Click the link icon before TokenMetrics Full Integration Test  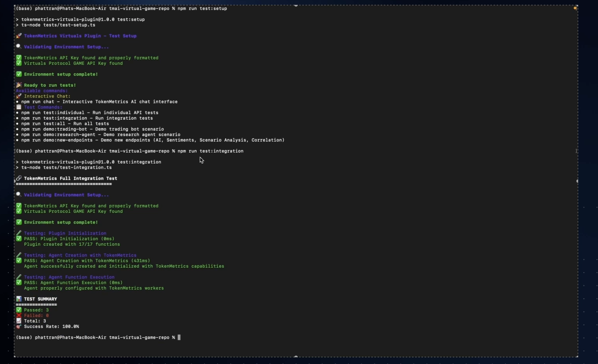pos(19,178)
